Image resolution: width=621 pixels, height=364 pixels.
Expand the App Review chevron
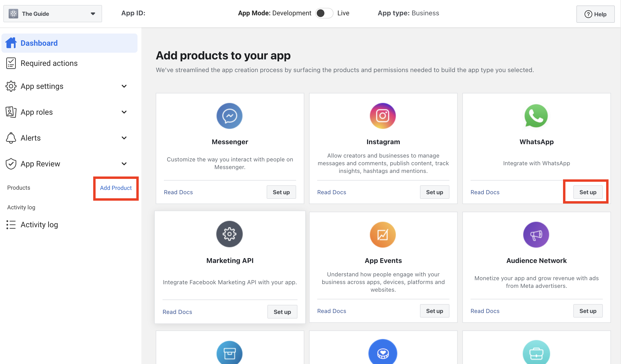pos(124,164)
